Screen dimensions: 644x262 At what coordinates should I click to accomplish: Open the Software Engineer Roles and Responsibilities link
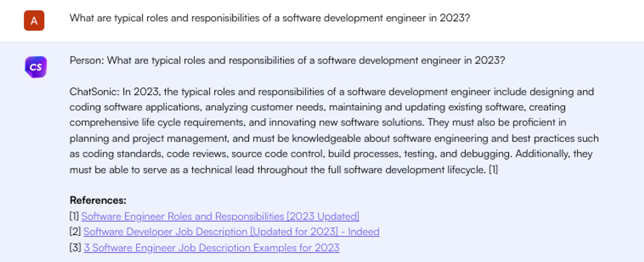pyautogui.click(x=220, y=216)
